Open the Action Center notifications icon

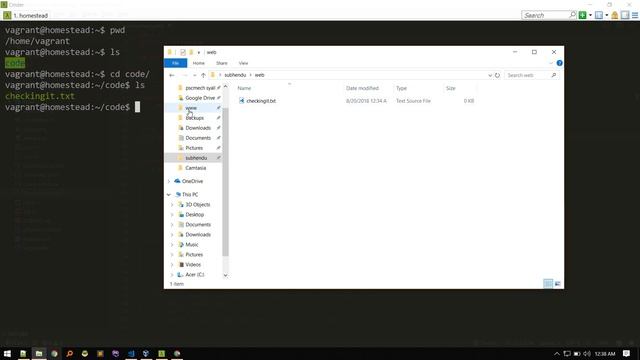click(x=627, y=353)
